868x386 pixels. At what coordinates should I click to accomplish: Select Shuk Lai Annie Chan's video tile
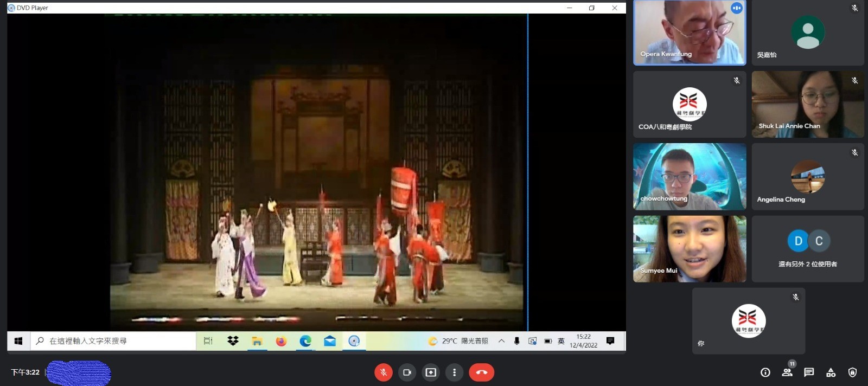click(808, 104)
